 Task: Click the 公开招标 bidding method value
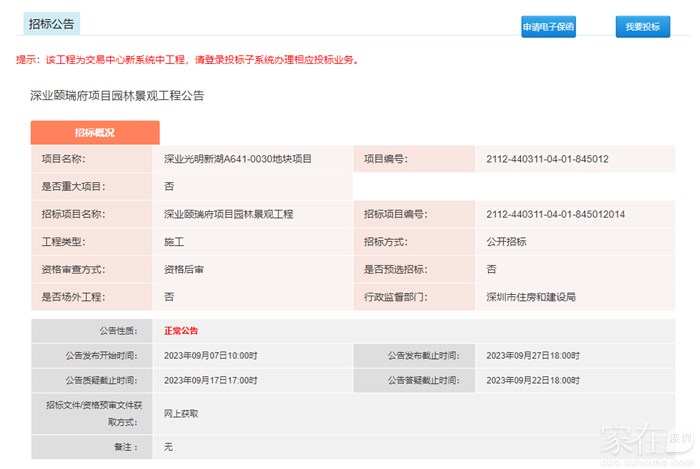click(x=506, y=242)
